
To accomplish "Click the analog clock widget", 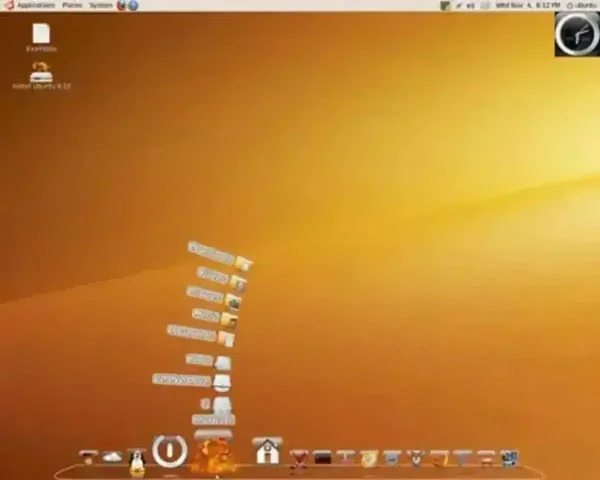I will 577,34.
